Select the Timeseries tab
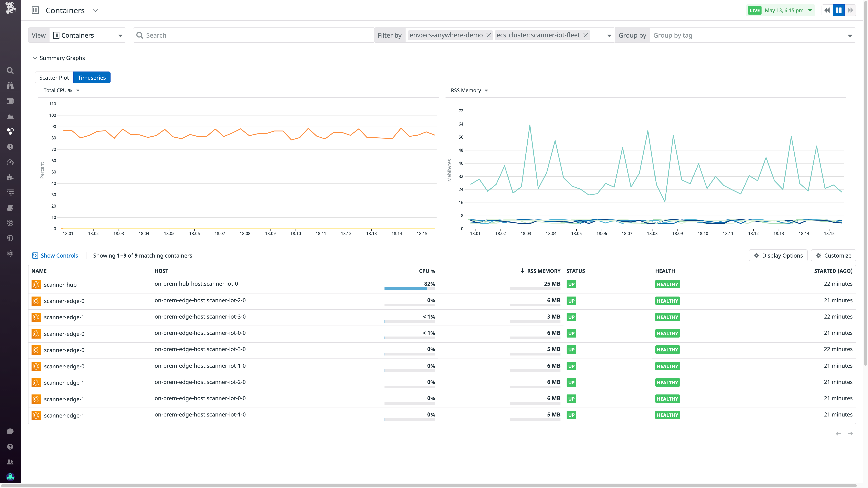Screen dimensions: 868x488 coord(92,77)
